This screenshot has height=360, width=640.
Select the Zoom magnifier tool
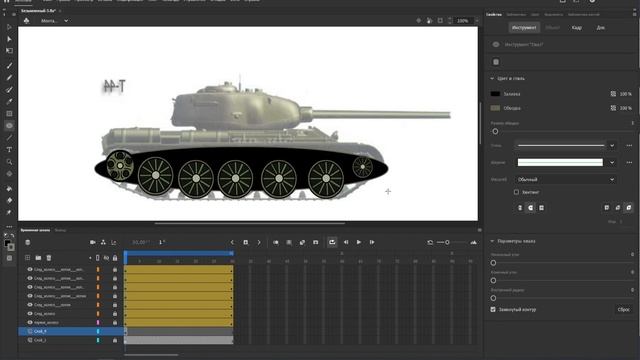click(9, 162)
